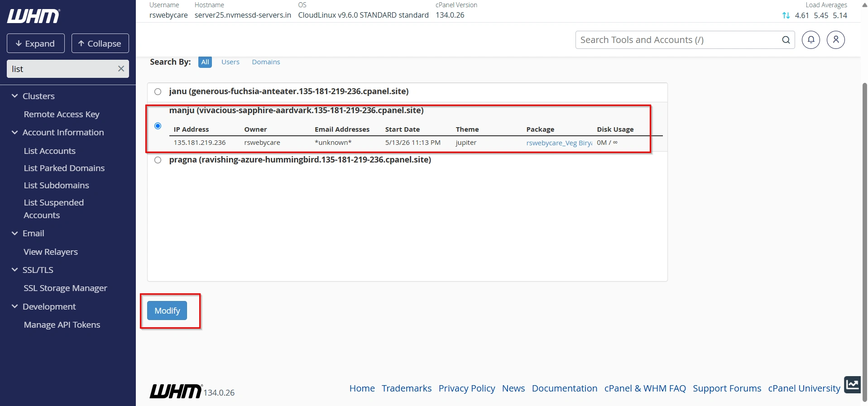
Task: Collapse the Account Information section
Action: pos(14,132)
